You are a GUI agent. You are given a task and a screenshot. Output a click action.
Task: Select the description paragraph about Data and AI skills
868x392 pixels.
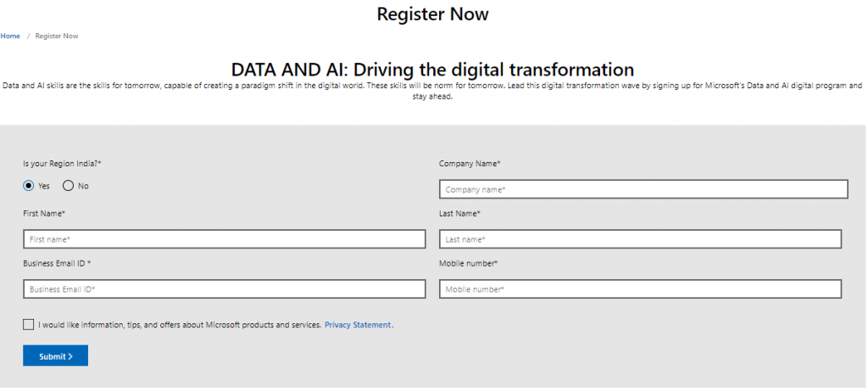click(432, 91)
